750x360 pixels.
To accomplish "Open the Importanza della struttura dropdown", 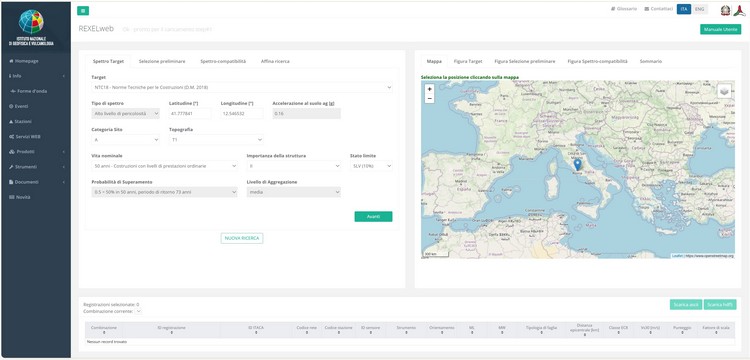I will (x=294, y=166).
